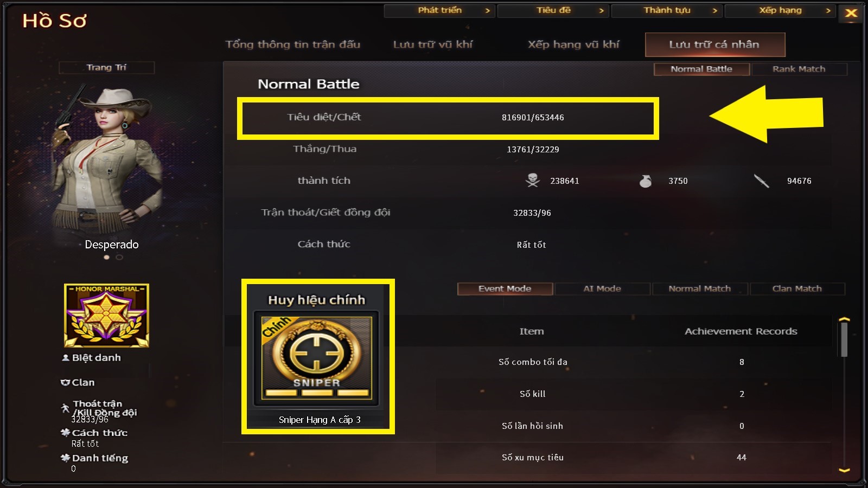Screen dimensions: 868x488
Task: Select the second character page dot
Action: 119,258
